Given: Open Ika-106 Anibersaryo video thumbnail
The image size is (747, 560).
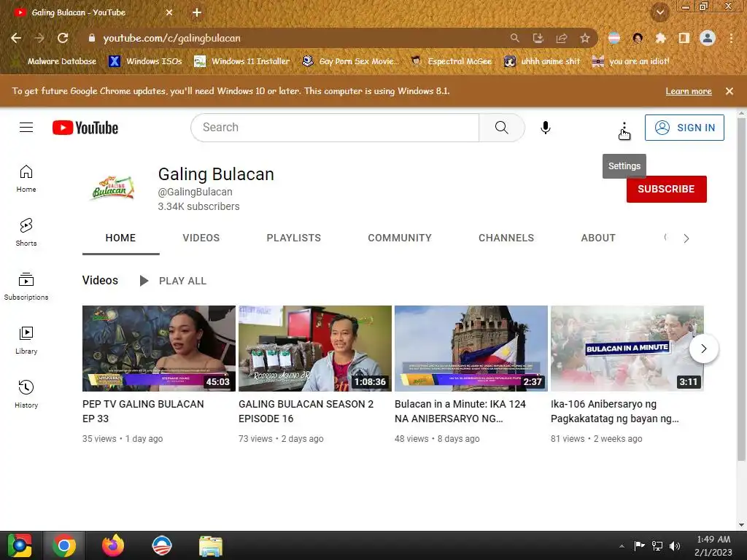Looking at the screenshot, I should coord(627,349).
